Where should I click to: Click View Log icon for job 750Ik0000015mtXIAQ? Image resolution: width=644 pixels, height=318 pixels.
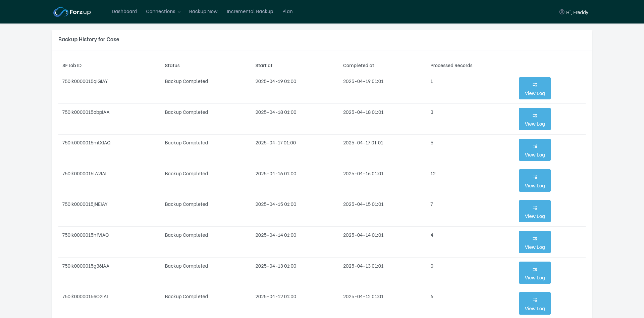[535, 146]
